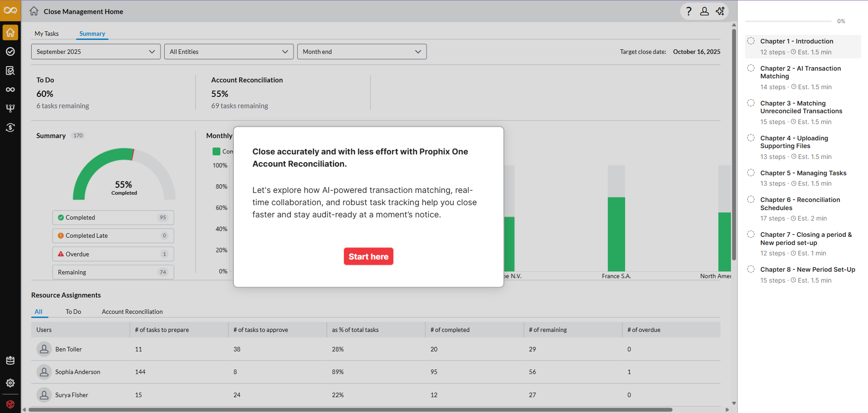Screen dimensions: 868x413
Task: Select the To Do resource assignments tab
Action: coord(73,312)
